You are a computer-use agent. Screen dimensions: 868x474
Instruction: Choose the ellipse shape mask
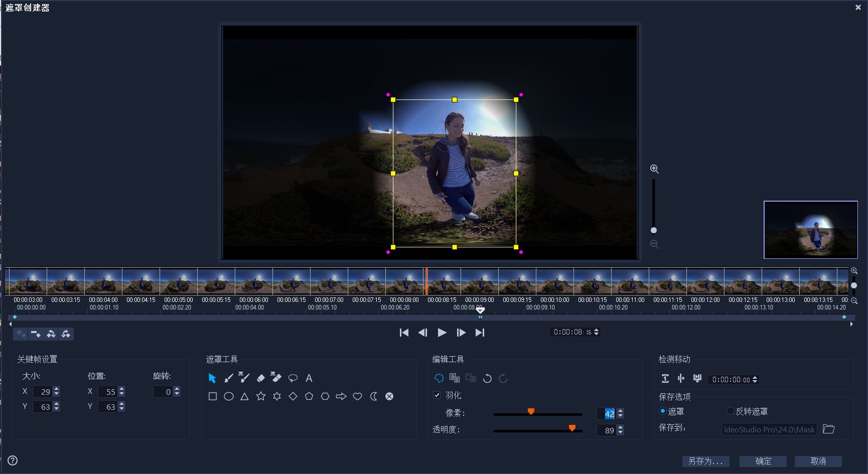point(229,396)
